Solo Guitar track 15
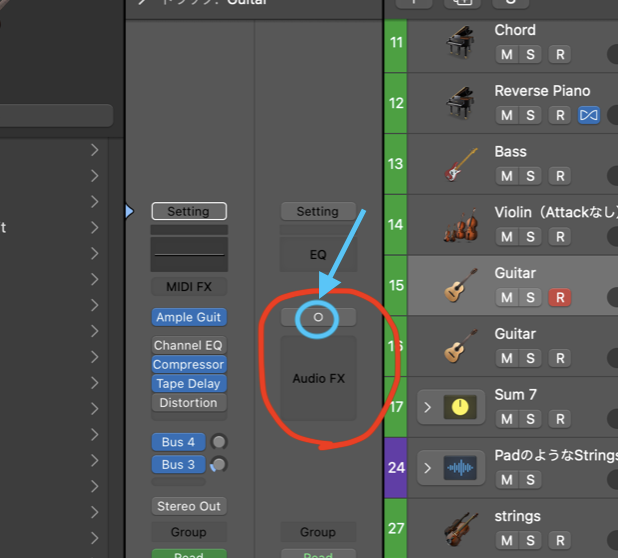 (x=530, y=298)
